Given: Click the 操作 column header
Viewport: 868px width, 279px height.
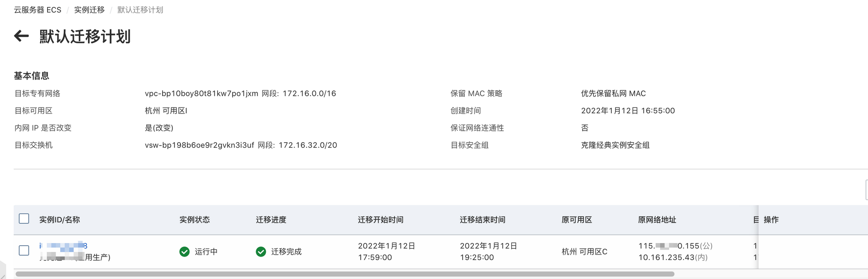Looking at the screenshot, I should (771, 220).
